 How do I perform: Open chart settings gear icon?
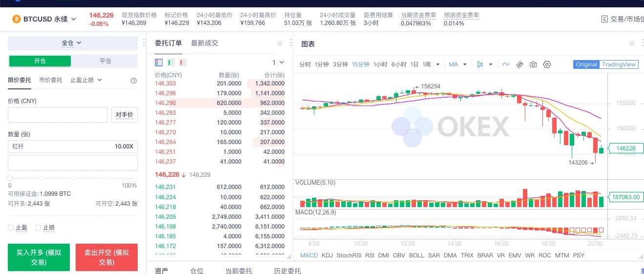(x=547, y=64)
